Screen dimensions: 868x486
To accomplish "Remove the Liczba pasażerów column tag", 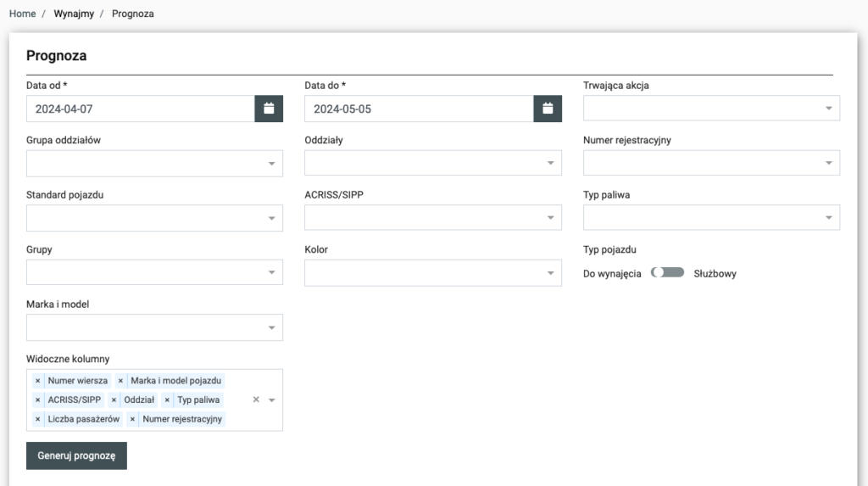I will pyautogui.click(x=37, y=419).
